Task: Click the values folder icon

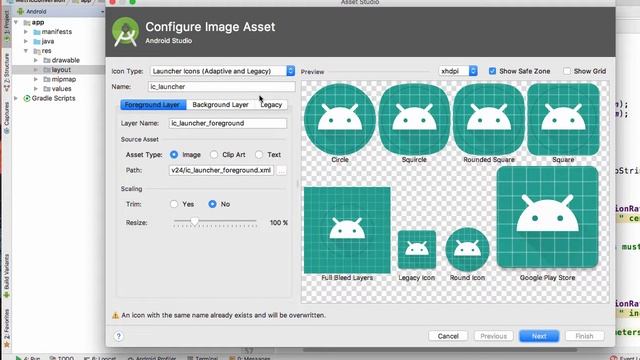Action: pyautogui.click(x=47, y=89)
